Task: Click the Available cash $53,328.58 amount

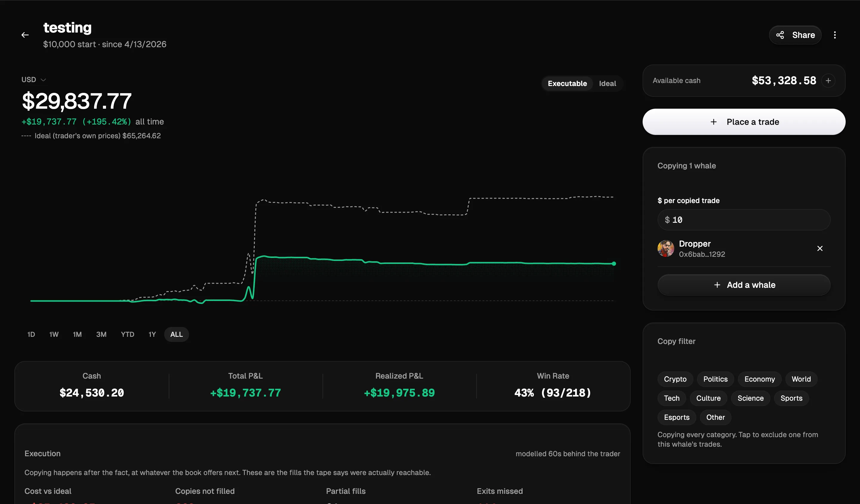Action: tap(784, 81)
